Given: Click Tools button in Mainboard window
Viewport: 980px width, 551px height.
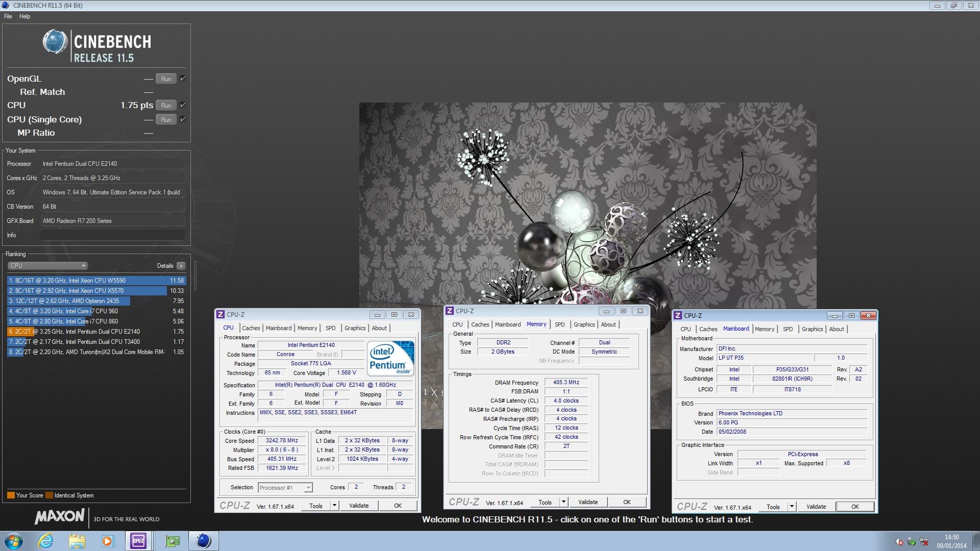Looking at the screenshot, I should click(773, 507).
